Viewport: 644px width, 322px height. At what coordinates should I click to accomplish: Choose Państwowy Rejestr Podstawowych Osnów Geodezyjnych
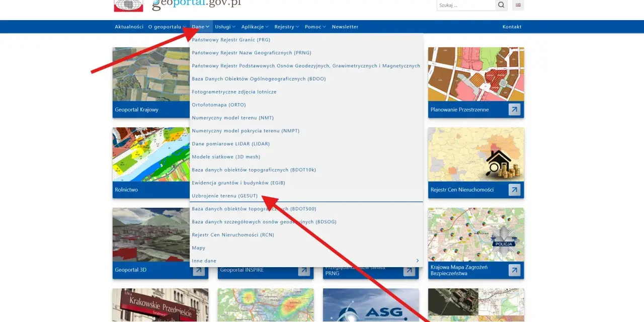(x=306, y=66)
